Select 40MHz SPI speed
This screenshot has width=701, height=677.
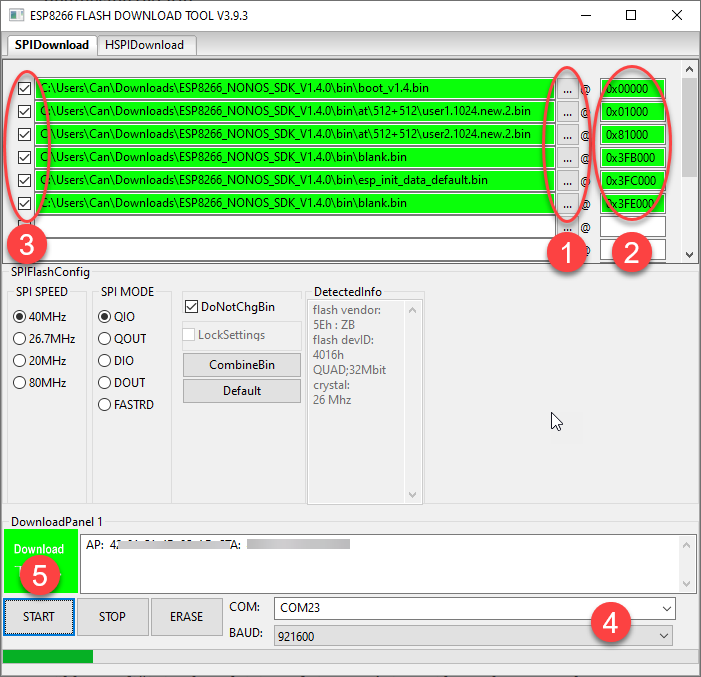pos(40,317)
